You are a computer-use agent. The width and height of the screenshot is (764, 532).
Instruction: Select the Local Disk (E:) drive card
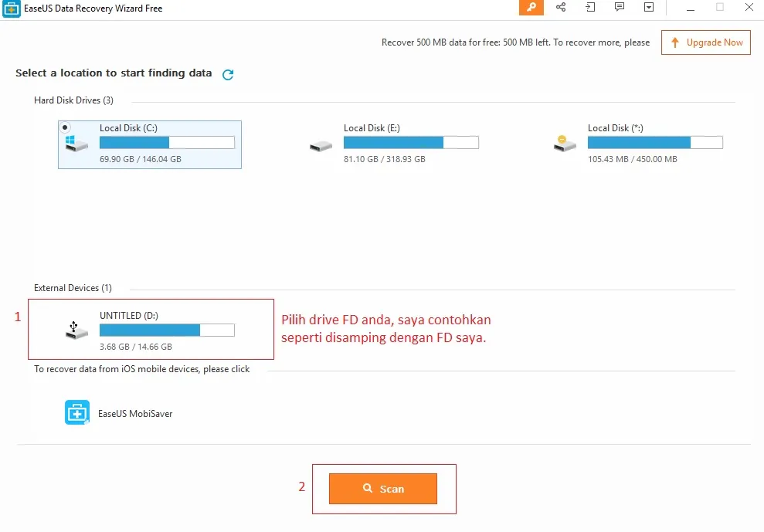[x=394, y=144]
